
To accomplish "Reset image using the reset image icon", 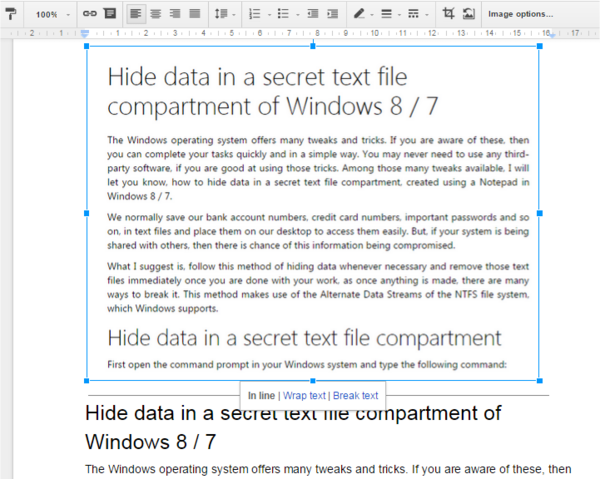I will pos(468,14).
